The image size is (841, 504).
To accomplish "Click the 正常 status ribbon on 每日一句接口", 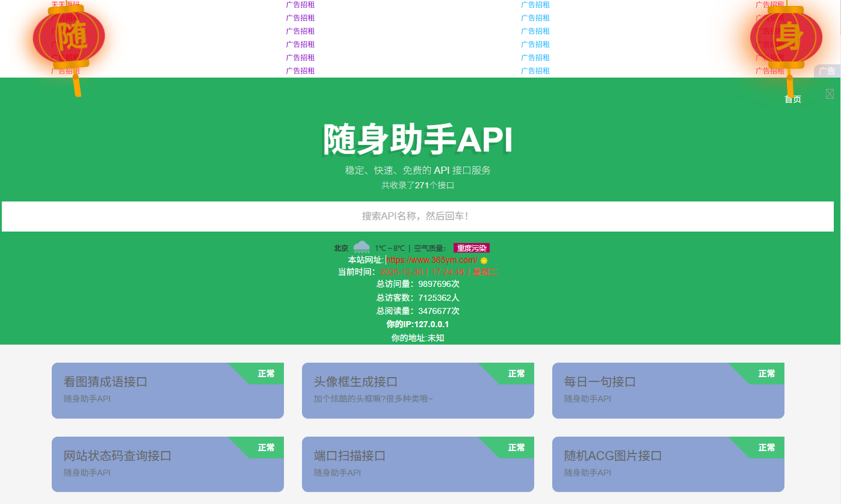I will pos(766,373).
